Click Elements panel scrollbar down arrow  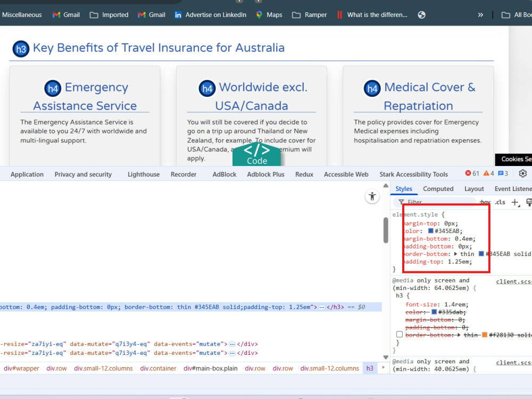point(386,358)
